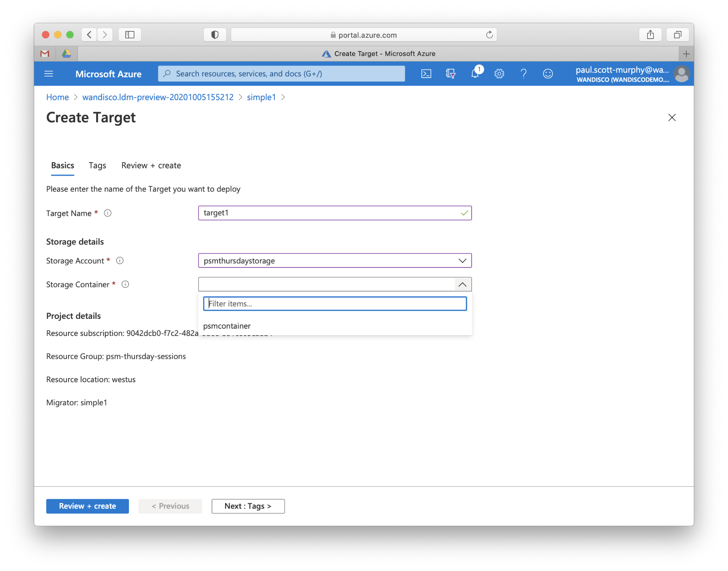Open Azure Cloud Shell icon

(x=426, y=74)
